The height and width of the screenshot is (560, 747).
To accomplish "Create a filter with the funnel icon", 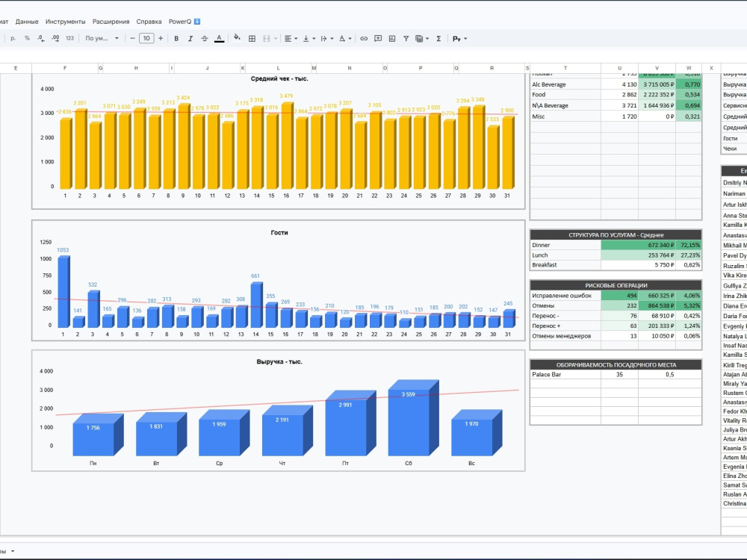I will [406, 39].
